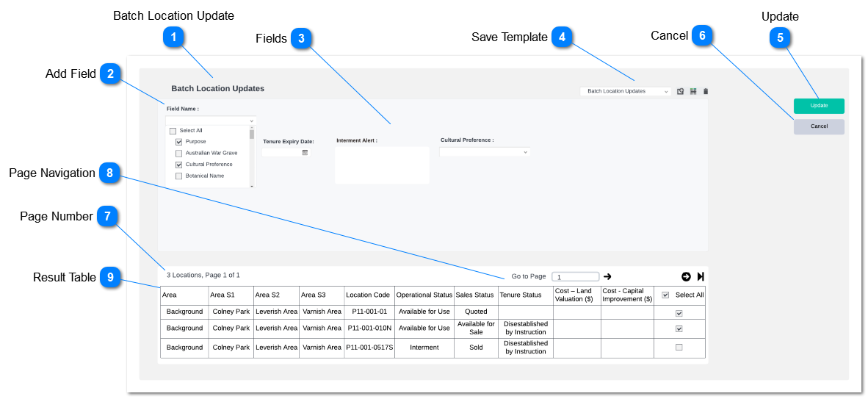Viewport: 868px width, 399px height.
Task: Go to next page arrow icon
Action: click(x=686, y=276)
